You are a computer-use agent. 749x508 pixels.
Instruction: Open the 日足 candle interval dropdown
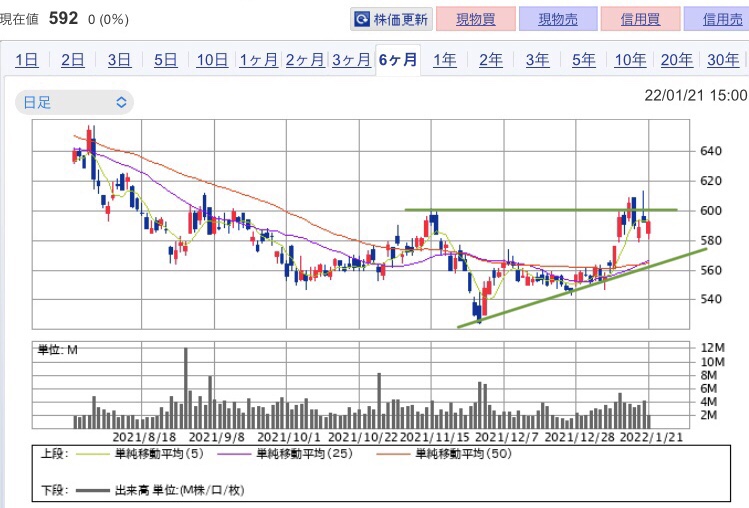[75, 102]
